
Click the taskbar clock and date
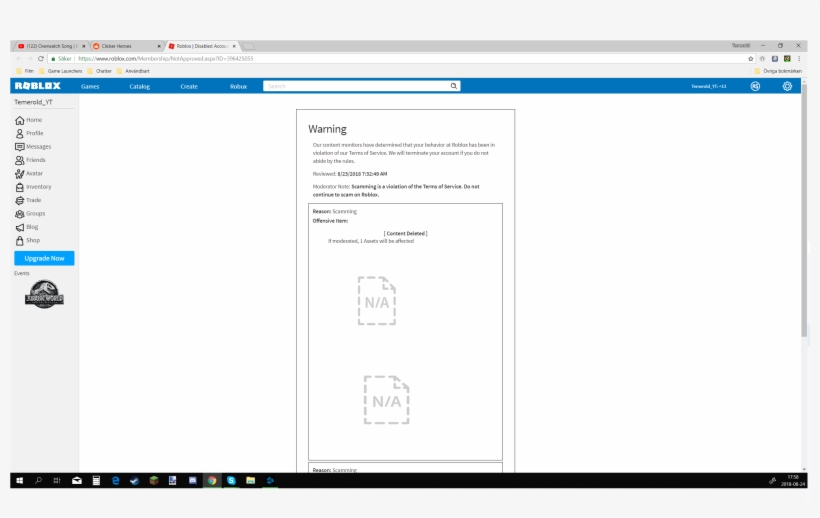[x=793, y=480]
